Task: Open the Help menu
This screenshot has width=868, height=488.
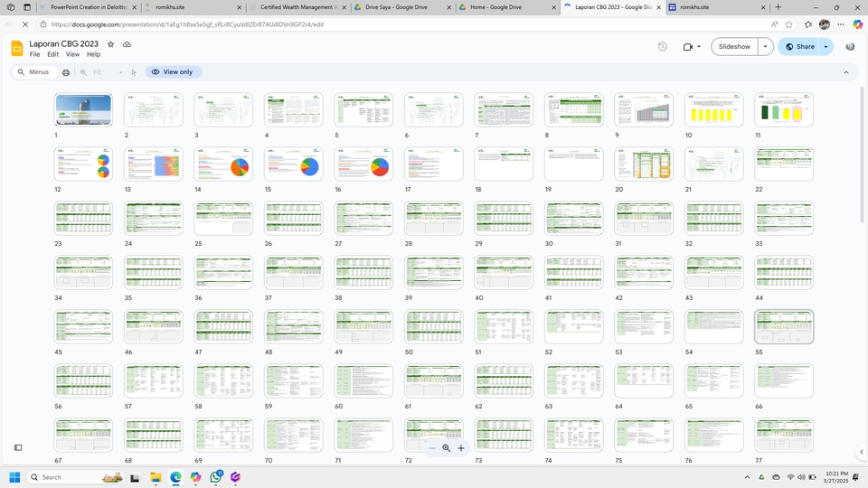Action: pyautogui.click(x=93, y=54)
